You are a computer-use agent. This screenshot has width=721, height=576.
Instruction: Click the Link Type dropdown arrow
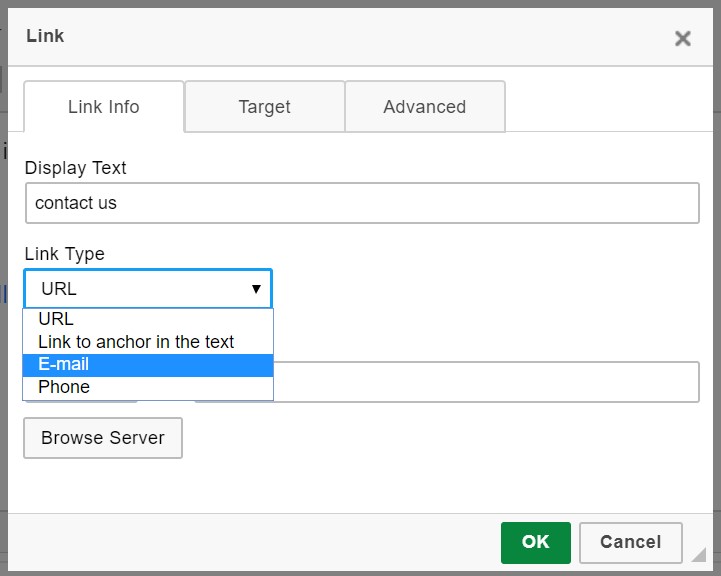[256, 289]
